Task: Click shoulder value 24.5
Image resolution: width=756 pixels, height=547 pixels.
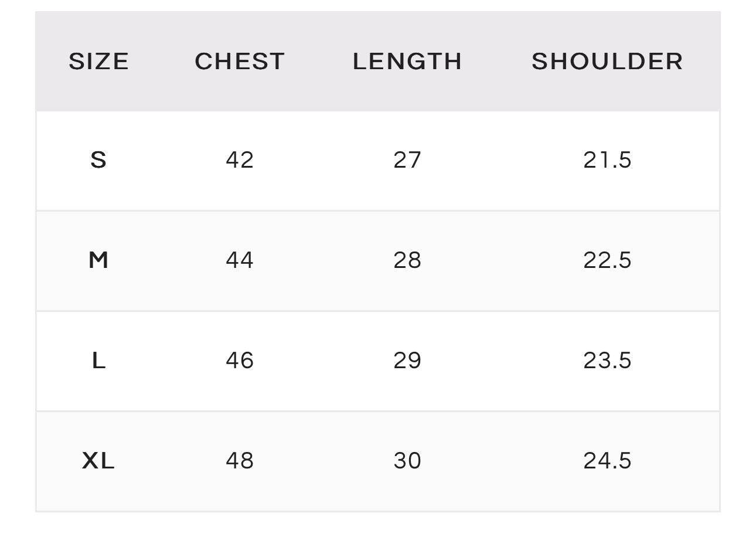Action: click(x=607, y=461)
